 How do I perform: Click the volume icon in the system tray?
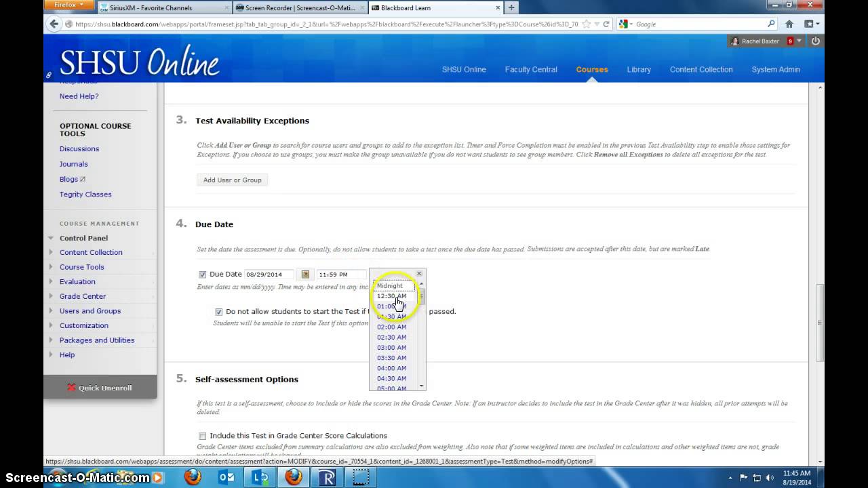(x=771, y=478)
